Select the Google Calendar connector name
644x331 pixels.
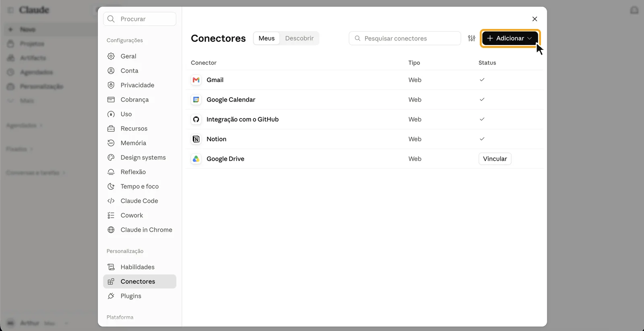231,100
